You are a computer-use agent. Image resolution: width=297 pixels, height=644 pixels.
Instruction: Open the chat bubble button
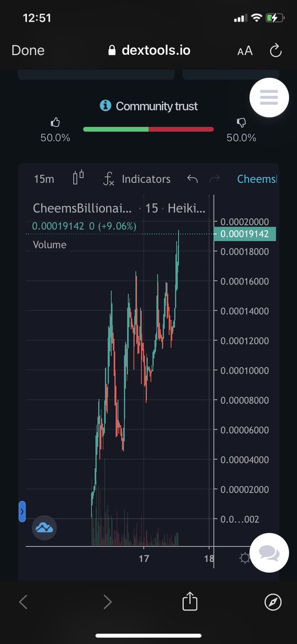click(x=269, y=553)
